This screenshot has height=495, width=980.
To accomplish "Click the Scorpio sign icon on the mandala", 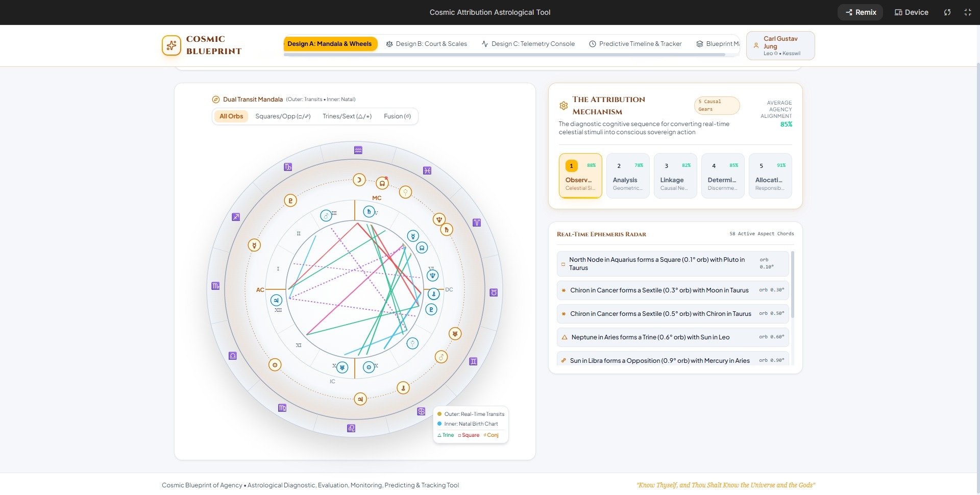I will point(215,286).
